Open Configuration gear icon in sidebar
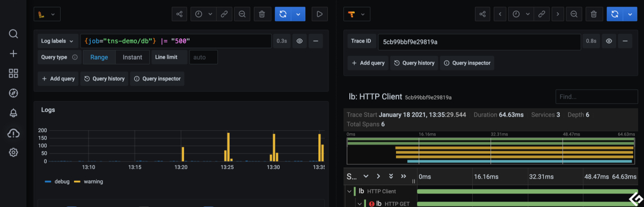The image size is (644, 207). [x=13, y=153]
